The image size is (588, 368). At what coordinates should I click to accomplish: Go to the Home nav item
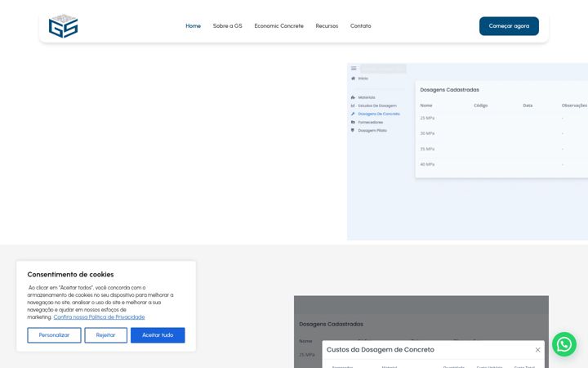tap(193, 26)
